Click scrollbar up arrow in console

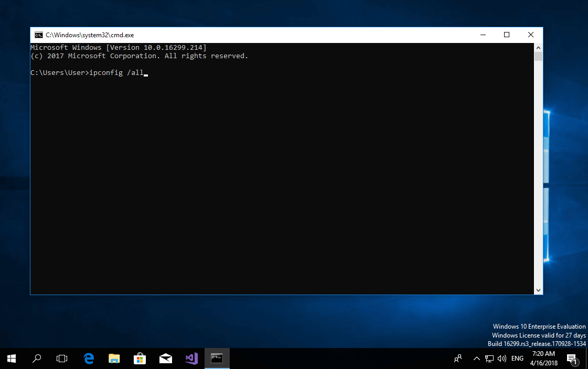(x=539, y=48)
